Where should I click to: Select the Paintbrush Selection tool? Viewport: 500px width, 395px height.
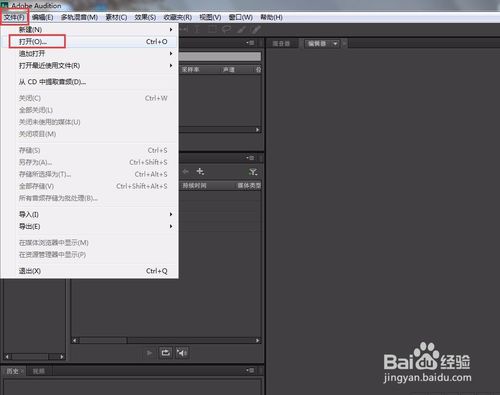(241, 30)
